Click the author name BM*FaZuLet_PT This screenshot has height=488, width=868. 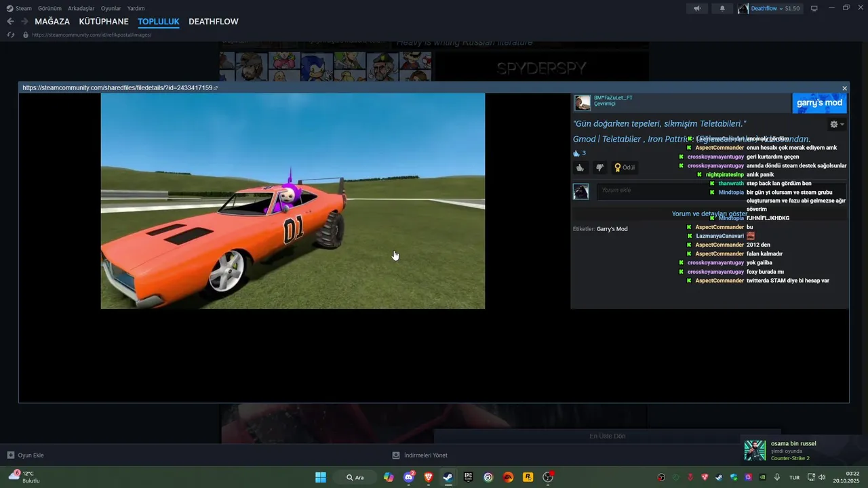(x=613, y=98)
